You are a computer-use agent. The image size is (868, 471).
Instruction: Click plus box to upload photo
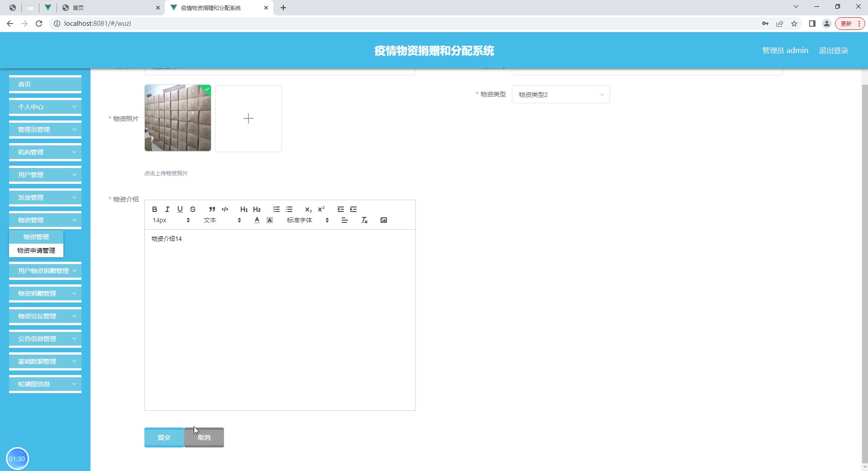[248, 119]
